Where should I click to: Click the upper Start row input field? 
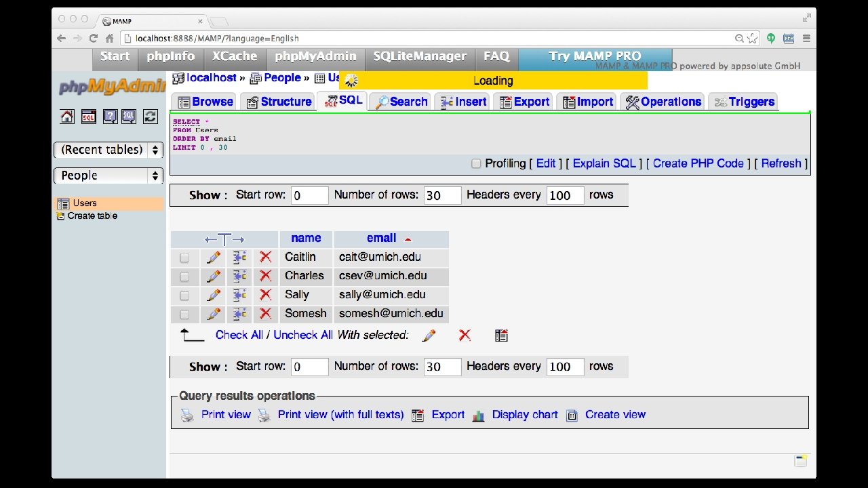310,196
